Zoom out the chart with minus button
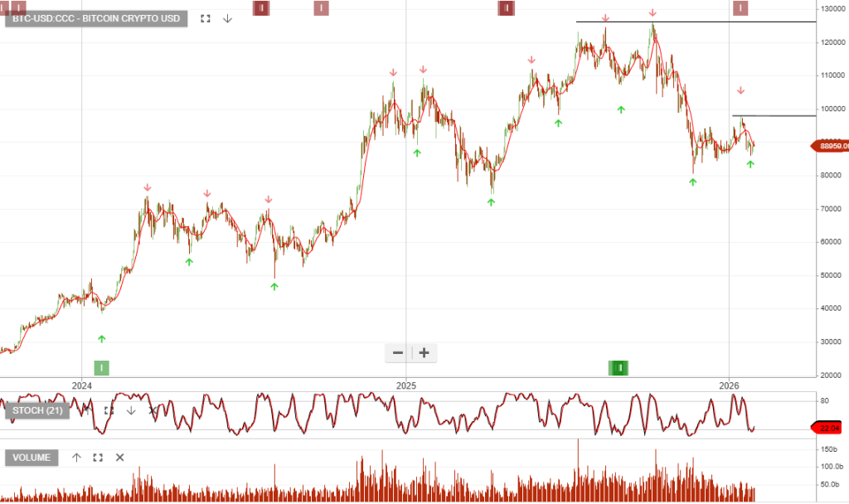The height and width of the screenshot is (504, 849). pos(398,352)
